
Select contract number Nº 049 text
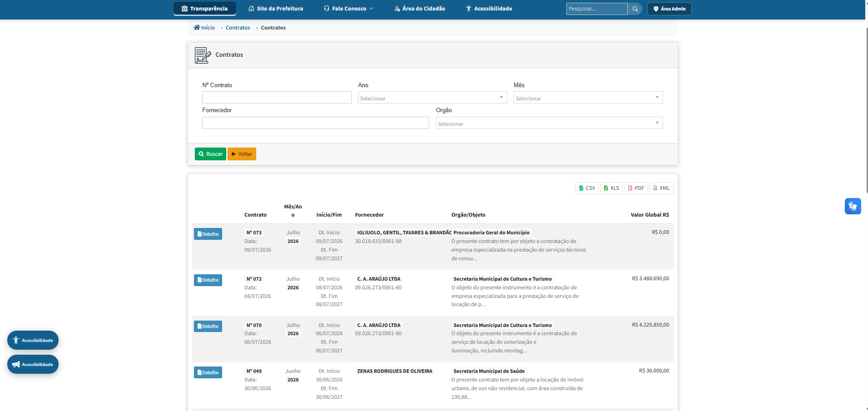point(254,371)
